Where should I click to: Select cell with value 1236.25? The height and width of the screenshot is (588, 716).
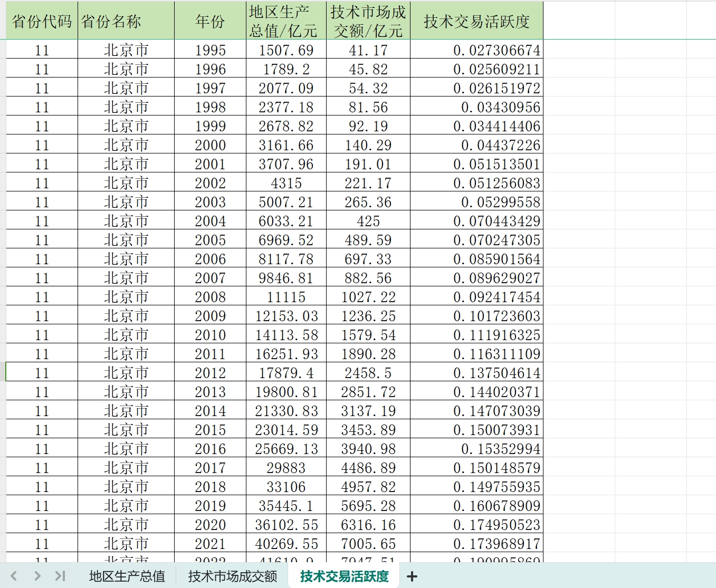point(368,316)
